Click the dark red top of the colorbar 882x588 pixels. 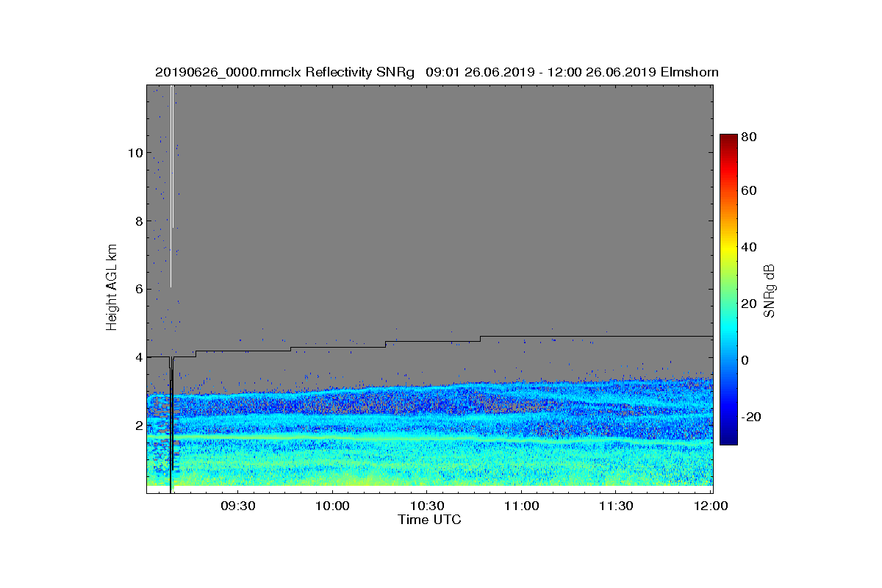pyautogui.click(x=728, y=140)
